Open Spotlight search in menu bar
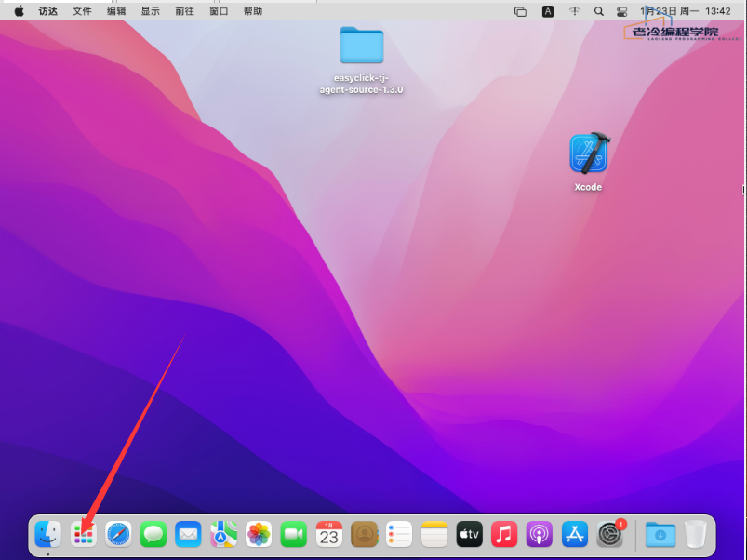The height and width of the screenshot is (560, 747). point(599,11)
